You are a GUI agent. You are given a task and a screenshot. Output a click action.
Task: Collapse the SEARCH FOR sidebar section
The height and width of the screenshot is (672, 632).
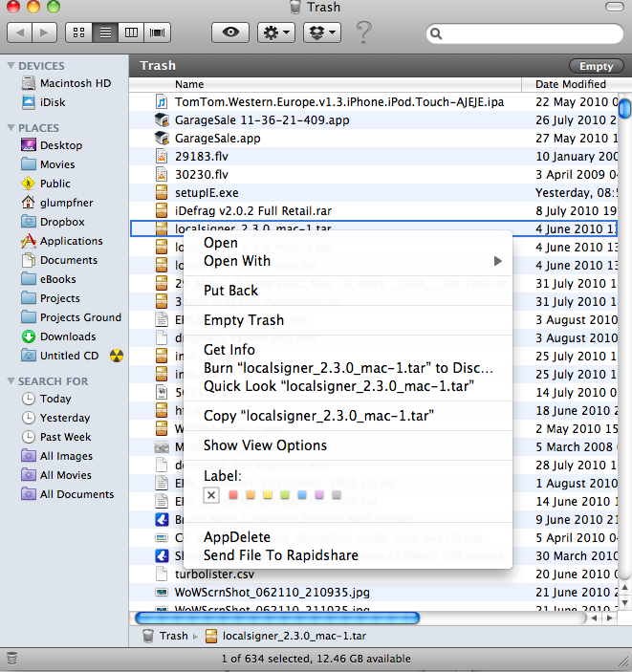pyautogui.click(x=11, y=381)
